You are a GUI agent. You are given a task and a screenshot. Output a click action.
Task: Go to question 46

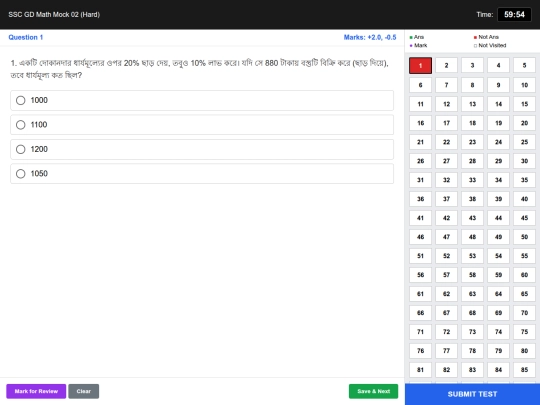tap(420, 237)
